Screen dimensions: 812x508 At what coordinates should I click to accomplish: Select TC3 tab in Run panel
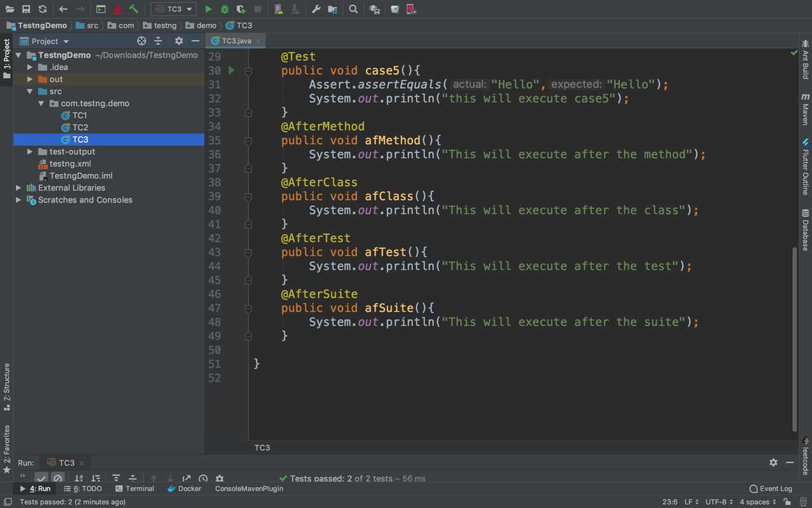(x=66, y=462)
